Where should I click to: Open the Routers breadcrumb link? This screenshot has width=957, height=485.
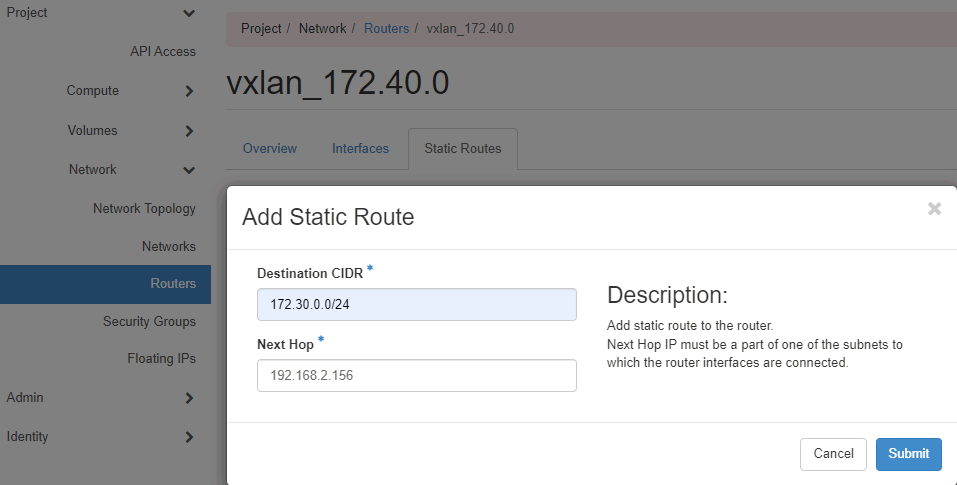point(386,29)
